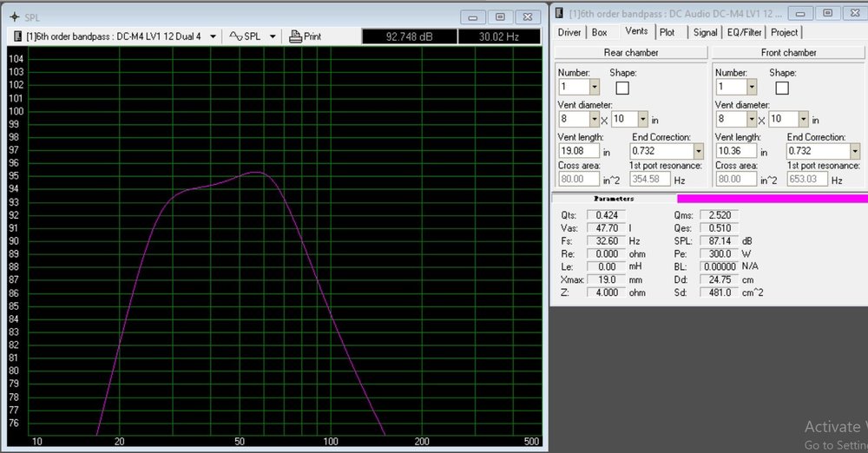The height and width of the screenshot is (453, 868).
Task: Open Front chamber vent height dropdown showing 10
Action: pos(803,119)
